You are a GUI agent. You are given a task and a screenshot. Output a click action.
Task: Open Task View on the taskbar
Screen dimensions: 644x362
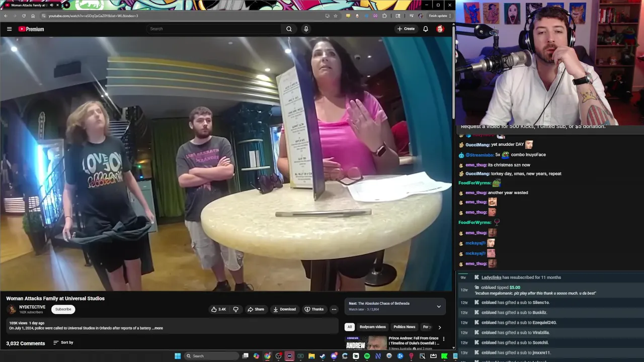(x=245, y=356)
